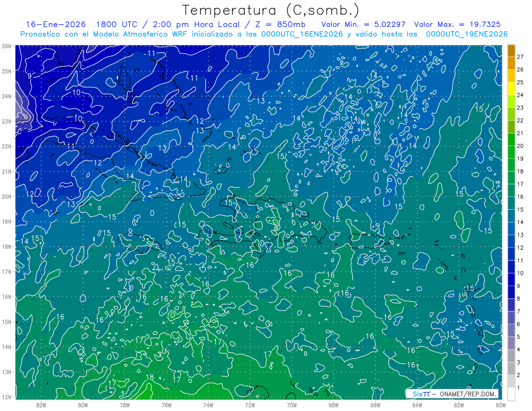Click the '68W' longitude axis label
Image resolution: width=532 pixels, height=411 pixels.
pyautogui.click(x=333, y=405)
